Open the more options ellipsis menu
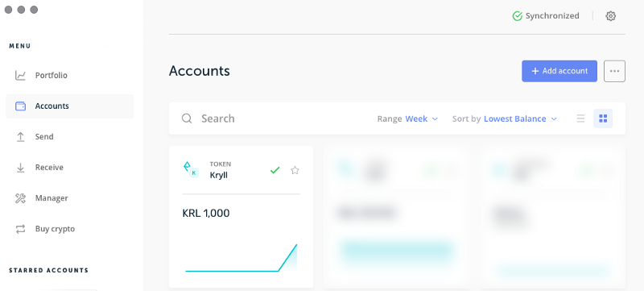 coord(614,71)
